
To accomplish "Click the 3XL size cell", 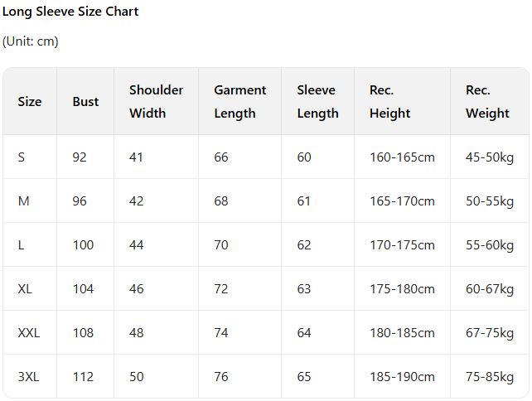I will coord(29,377).
